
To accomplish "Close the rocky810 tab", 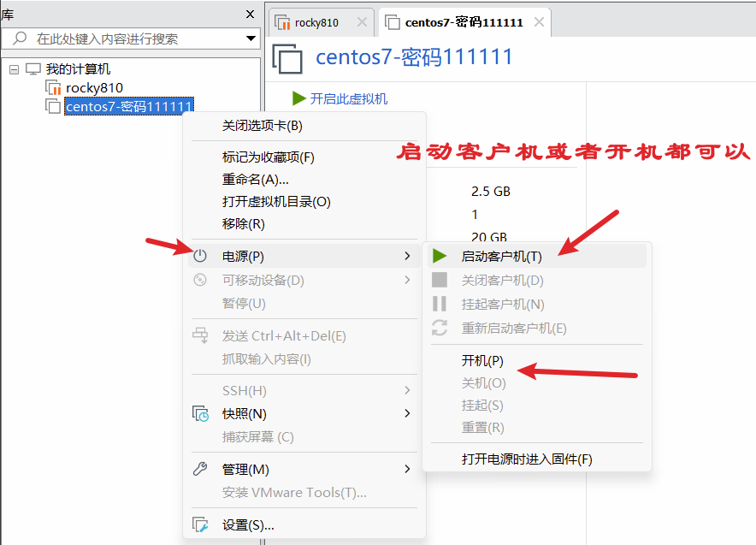I will (x=362, y=21).
